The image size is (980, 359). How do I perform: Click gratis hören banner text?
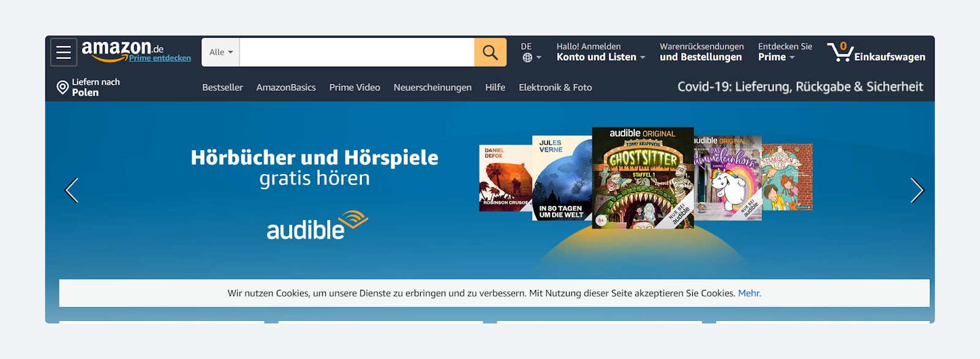(314, 178)
